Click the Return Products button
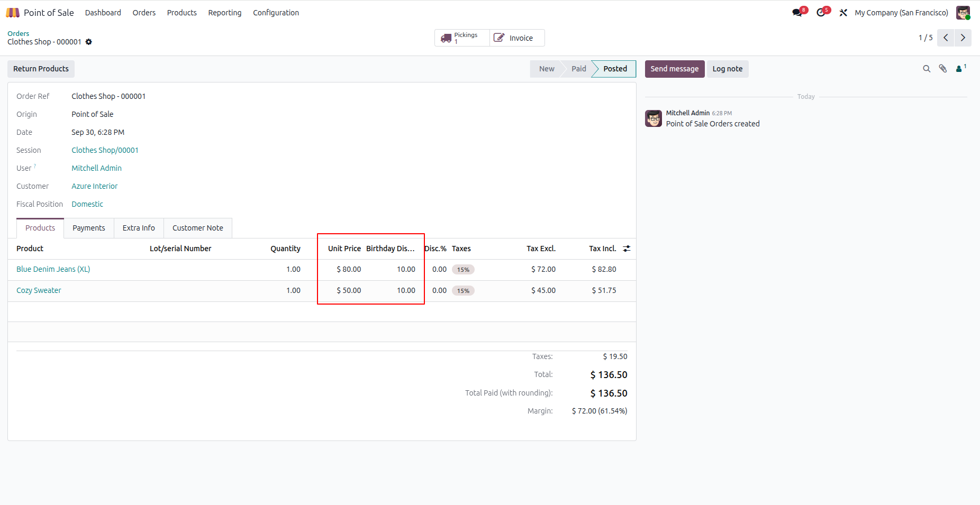Viewport: 980px width, 505px height. click(x=41, y=69)
